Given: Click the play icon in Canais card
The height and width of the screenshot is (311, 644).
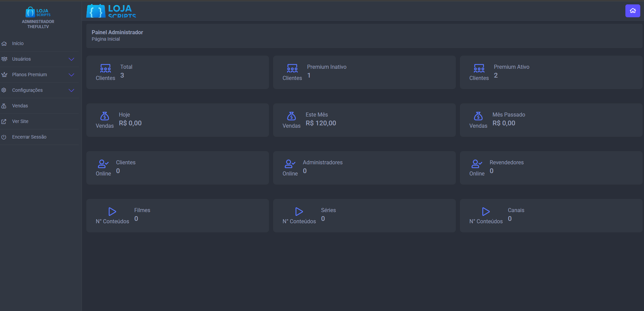Looking at the screenshot, I should (x=486, y=212).
